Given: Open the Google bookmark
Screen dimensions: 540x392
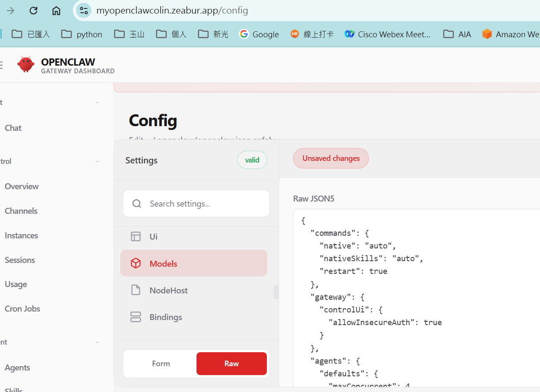Looking at the screenshot, I should click(x=259, y=34).
